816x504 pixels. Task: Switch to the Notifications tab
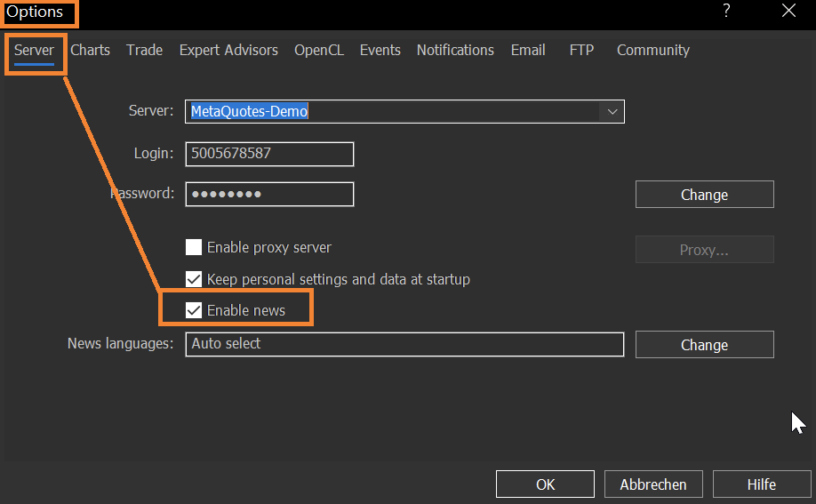click(455, 50)
